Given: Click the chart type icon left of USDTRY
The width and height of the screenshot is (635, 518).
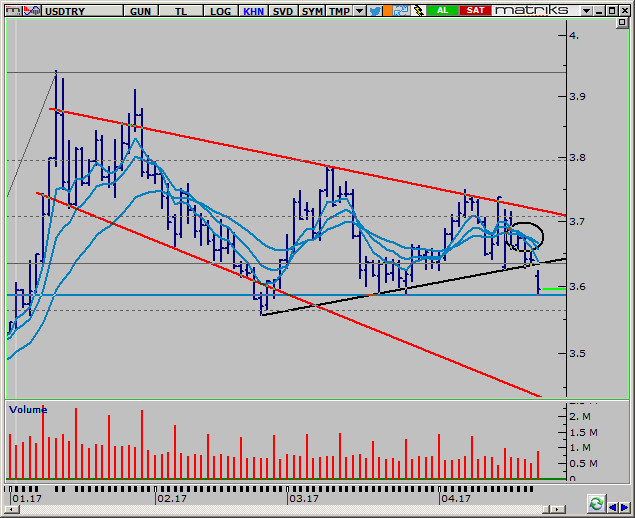Looking at the screenshot, I should (21, 10).
